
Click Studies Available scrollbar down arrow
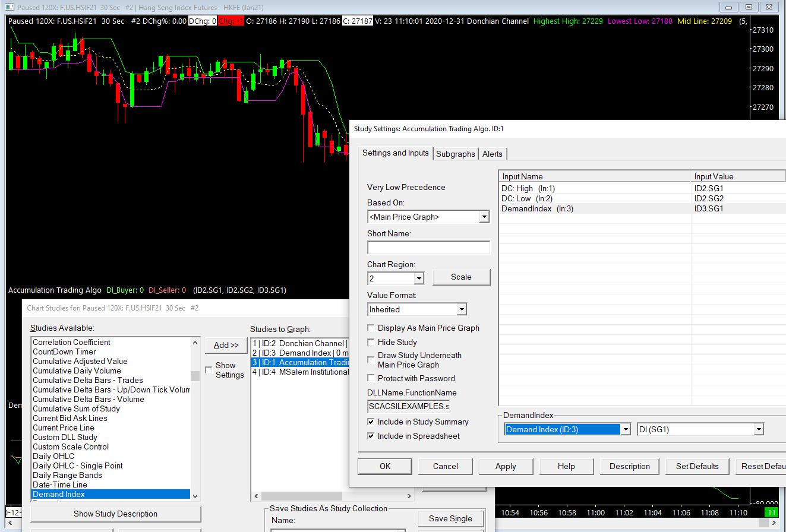(195, 496)
